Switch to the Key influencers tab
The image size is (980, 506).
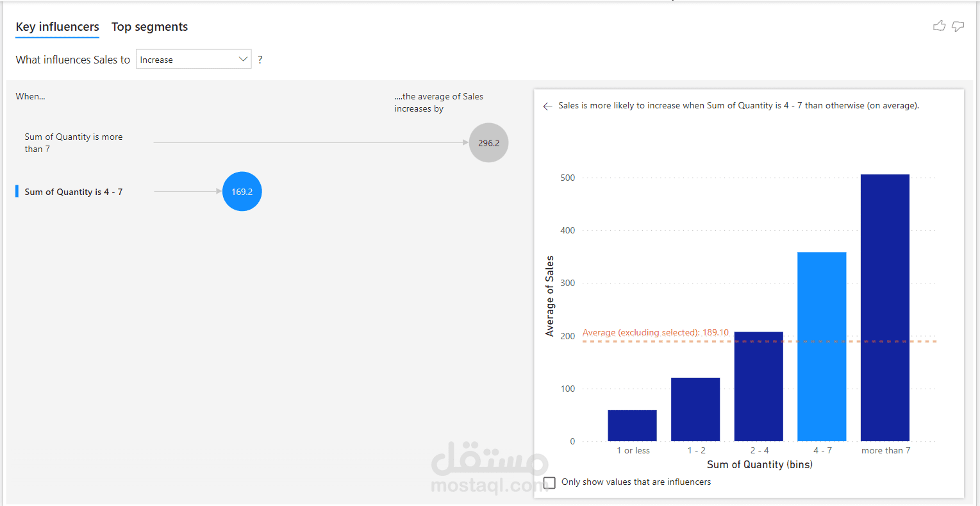point(57,27)
